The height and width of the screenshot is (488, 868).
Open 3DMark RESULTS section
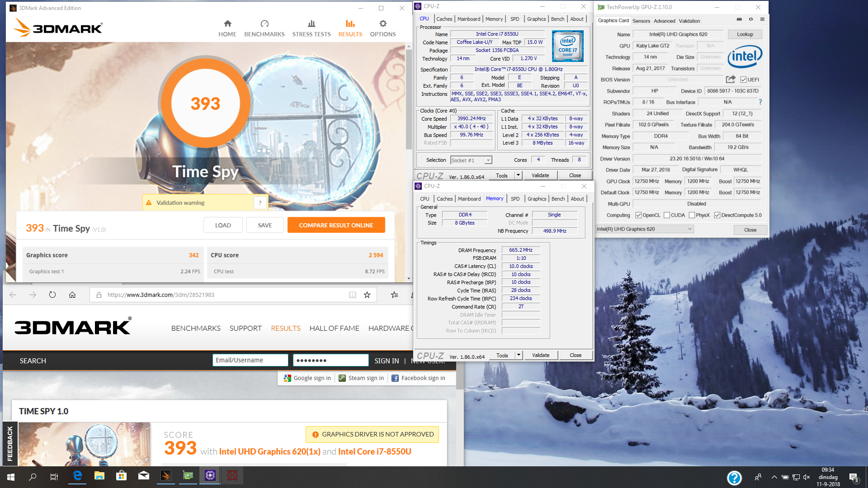(350, 28)
